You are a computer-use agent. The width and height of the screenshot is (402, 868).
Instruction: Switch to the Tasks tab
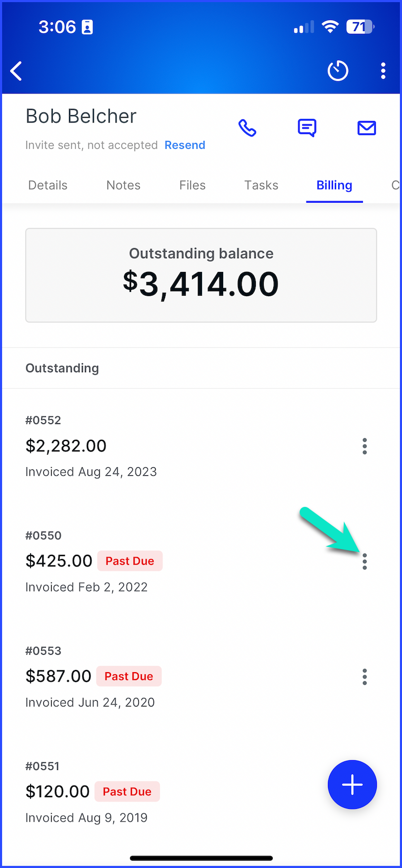point(261,185)
